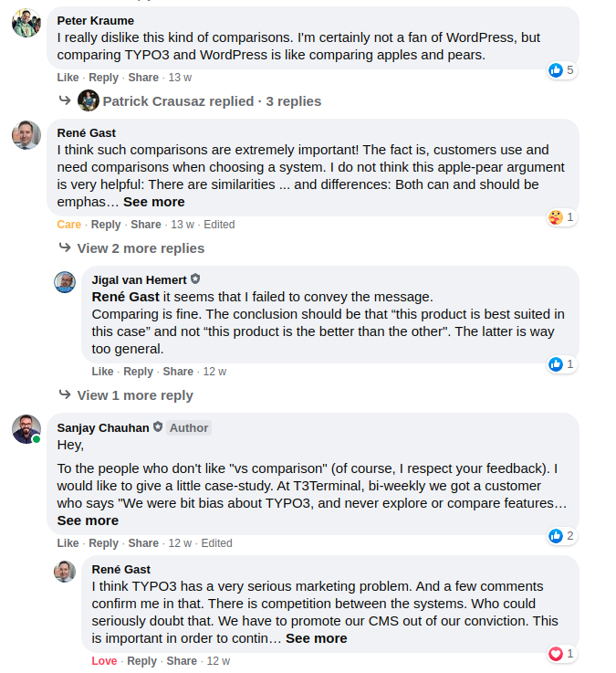Viewport: 616px width, 673px height.
Task: Open like reactions on Peter Kraume's comment
Action: (x=561, y=70)
